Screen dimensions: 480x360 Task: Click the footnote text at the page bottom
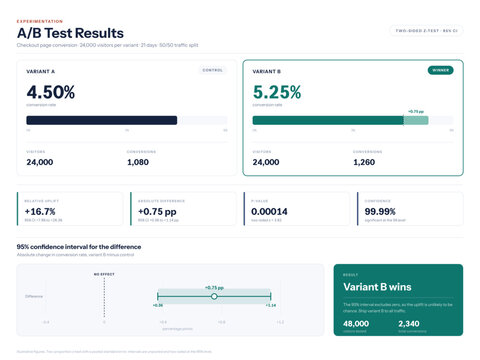point(114,351)
